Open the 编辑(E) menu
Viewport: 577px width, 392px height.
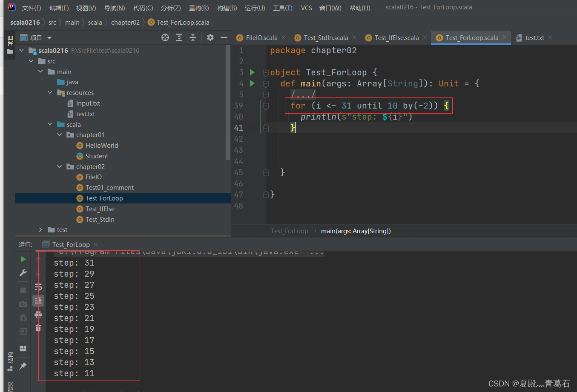tap(59, 8)
